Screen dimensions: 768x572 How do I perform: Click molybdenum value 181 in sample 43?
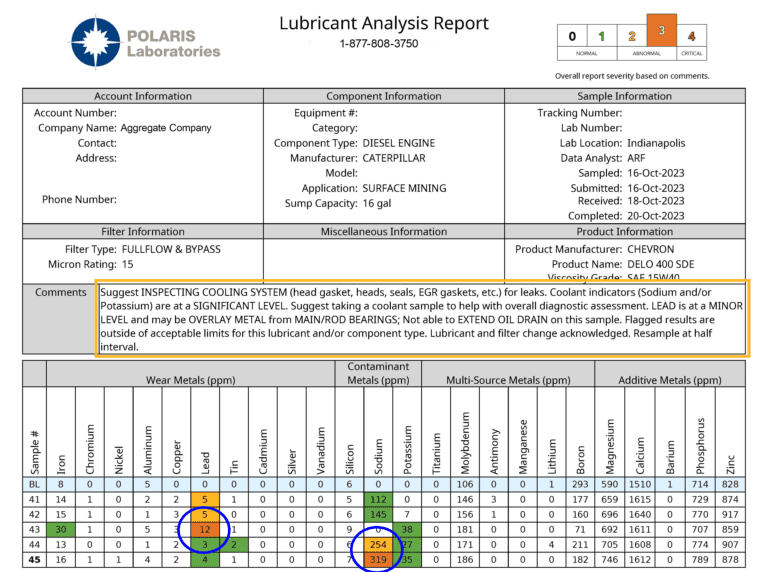click(465, 529)
